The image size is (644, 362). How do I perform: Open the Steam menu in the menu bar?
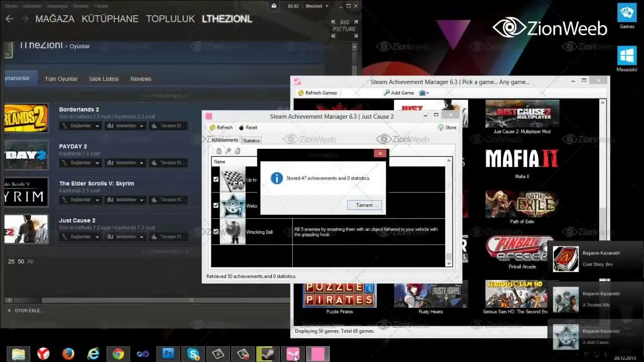click(11, 6)
